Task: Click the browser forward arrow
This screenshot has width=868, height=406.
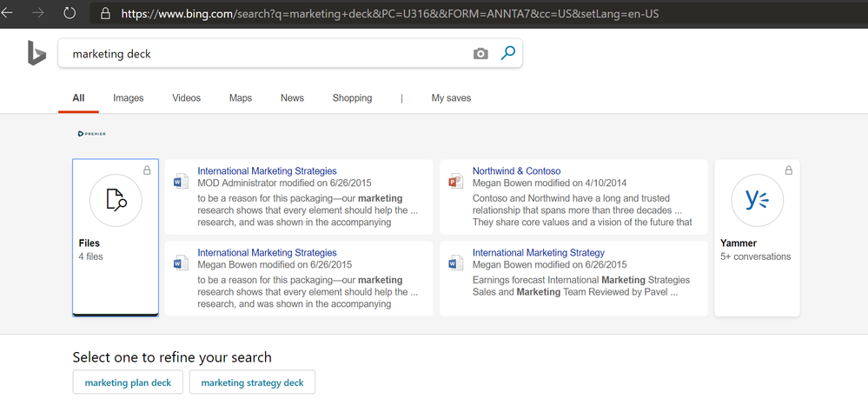Action: tap(38, 13)
